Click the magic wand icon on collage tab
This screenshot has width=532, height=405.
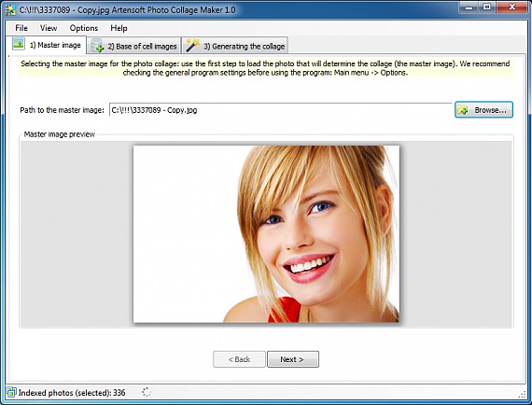(192, 46)
